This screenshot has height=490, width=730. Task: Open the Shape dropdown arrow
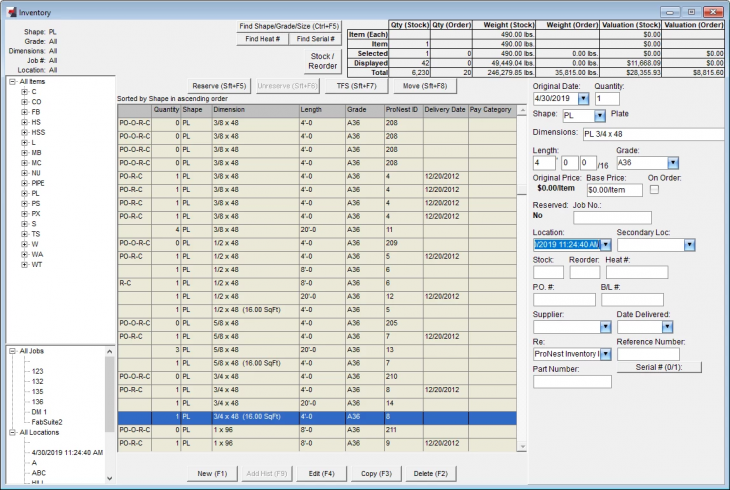pyautogui.click(x=600, y=116)
